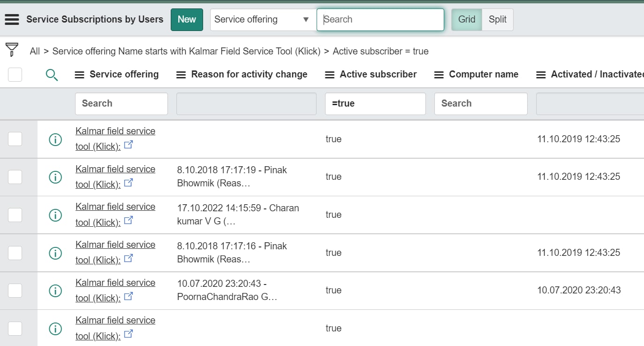Viewport: 644px width, 346px height.
Task: Open the Service offering column menu icon
Action: (x=80, y=75)
